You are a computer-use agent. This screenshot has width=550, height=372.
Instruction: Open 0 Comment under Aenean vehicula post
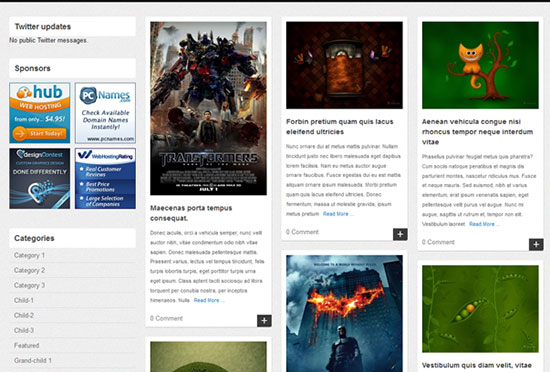pyautogui.click(x=438, y=242)
